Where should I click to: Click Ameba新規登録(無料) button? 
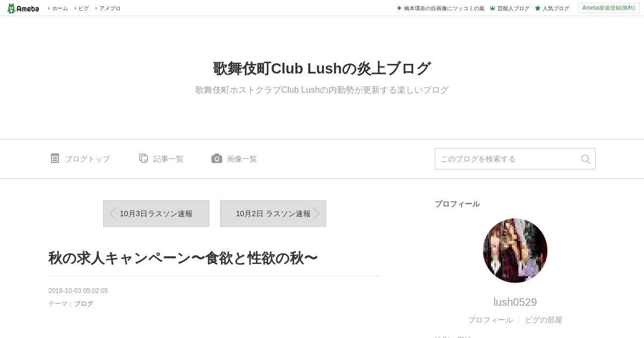(x=609, y=8)
